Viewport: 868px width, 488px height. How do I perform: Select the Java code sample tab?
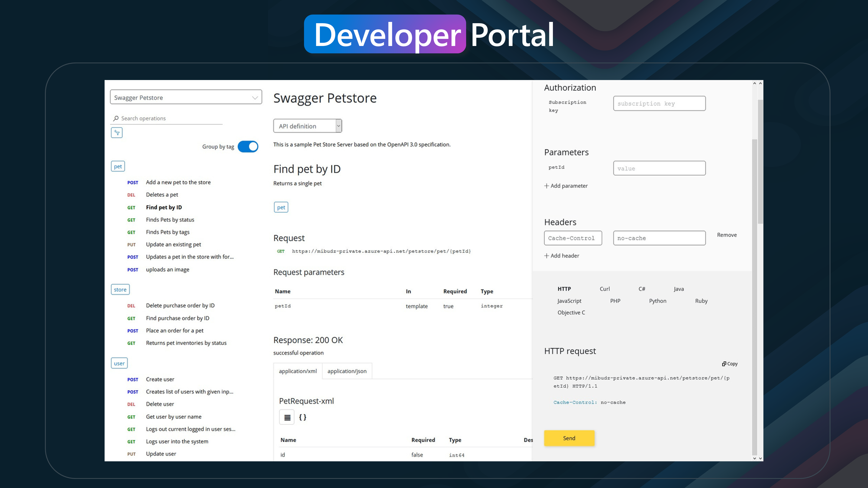coord(679,289)
